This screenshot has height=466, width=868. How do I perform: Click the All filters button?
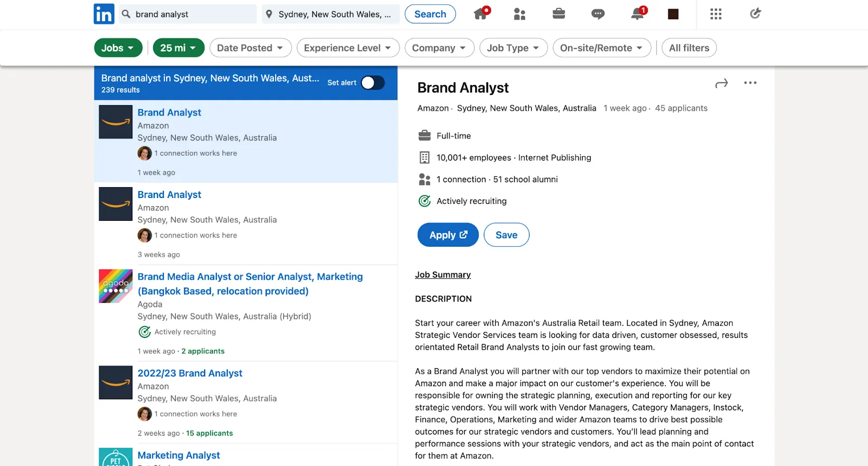pyautogui.click(x=689, y=48)
